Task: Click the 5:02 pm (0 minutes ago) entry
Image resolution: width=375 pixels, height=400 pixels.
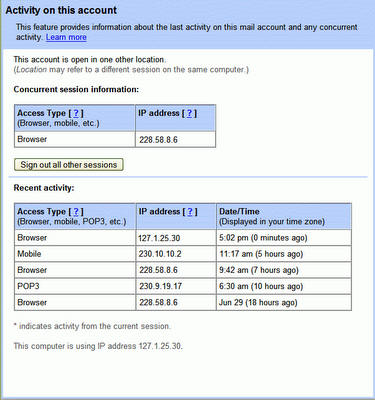Action: click(x=263, y=238)
